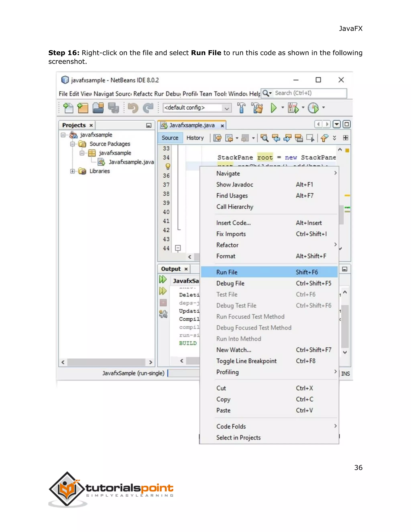Collapse the code fold on line 44
The width and height of the screenshot is (411, 532).
[178, 248]
